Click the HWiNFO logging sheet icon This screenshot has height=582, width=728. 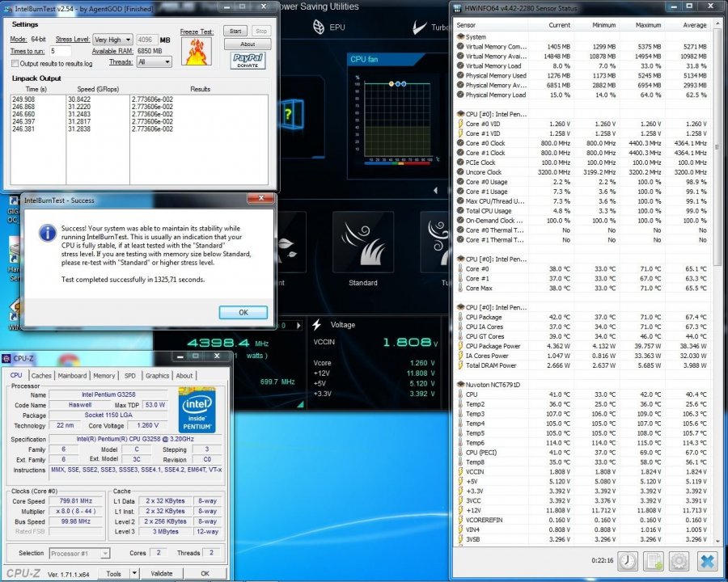point(653,561)
